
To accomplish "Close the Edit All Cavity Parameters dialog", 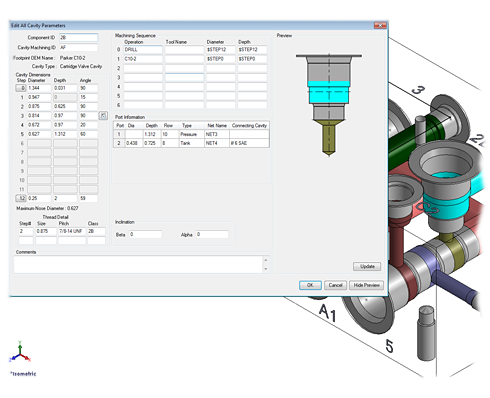I will point(380,25).
